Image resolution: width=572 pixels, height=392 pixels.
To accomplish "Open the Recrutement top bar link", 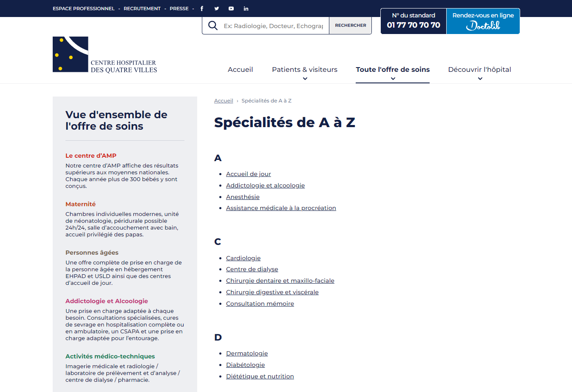I will pyautogui.click(x=142, y=9).
